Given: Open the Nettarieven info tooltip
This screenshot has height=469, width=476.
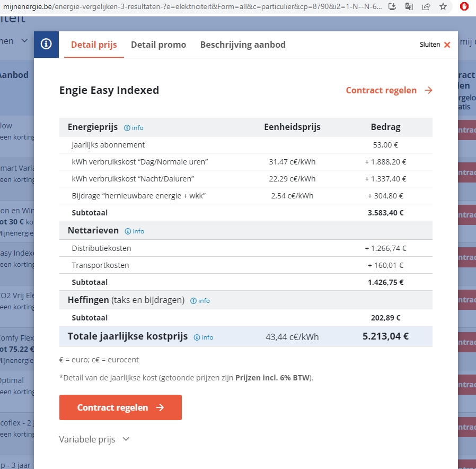Looking at the screenshot, I should pos(135,231).
